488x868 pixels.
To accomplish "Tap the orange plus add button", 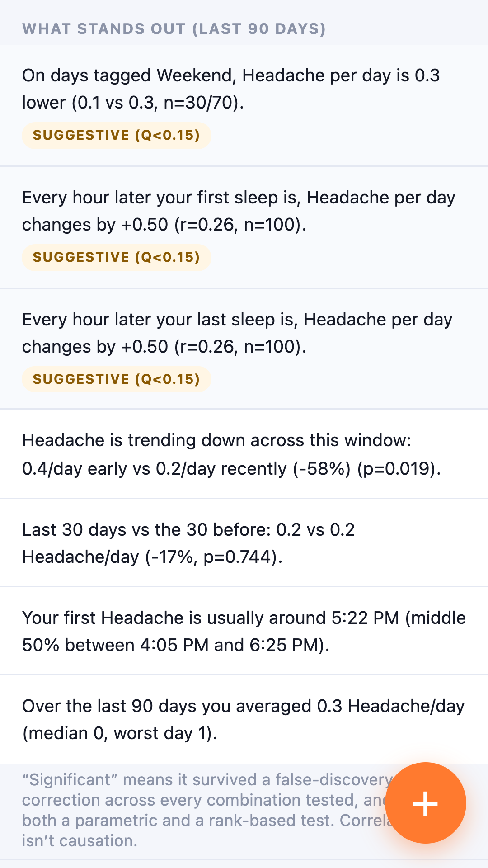I will 425,803.
